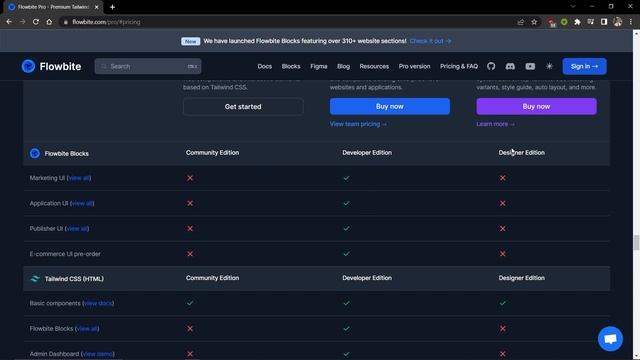Go to browser home page icon
This screenshot has width=640, height=360.
click(49, 22)
